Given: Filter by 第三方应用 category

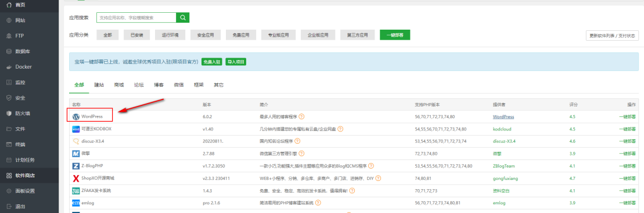Looking at the screenshot, I should pyautogui.click(x=357, y=35).
